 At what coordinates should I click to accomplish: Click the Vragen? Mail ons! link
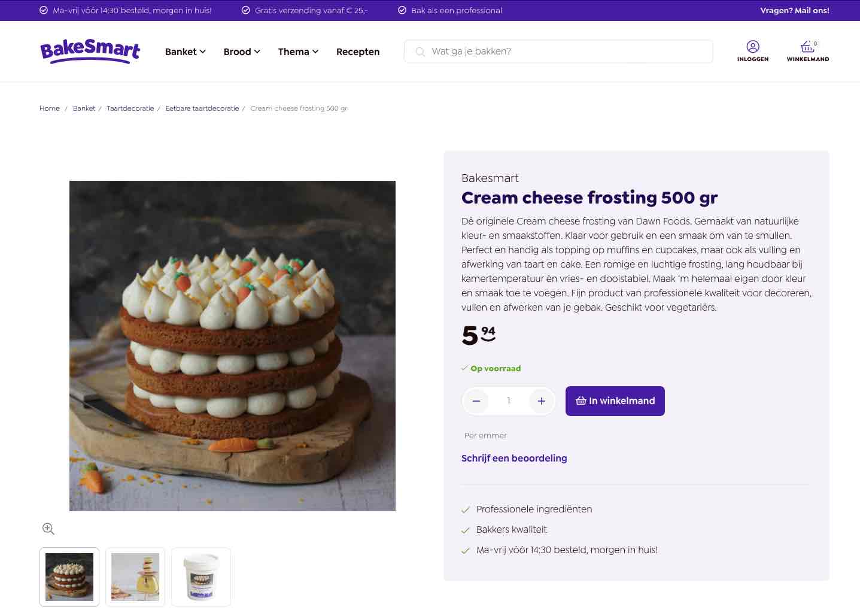794,10
